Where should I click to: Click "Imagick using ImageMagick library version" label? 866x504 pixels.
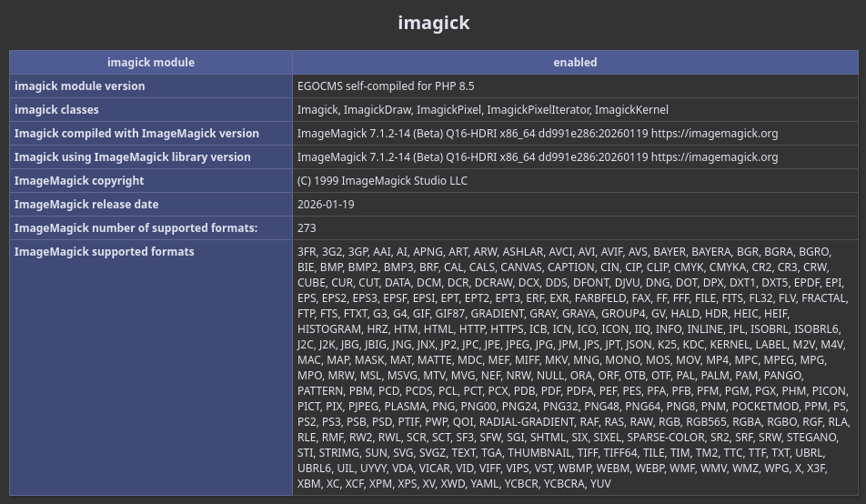click(133, 157)
